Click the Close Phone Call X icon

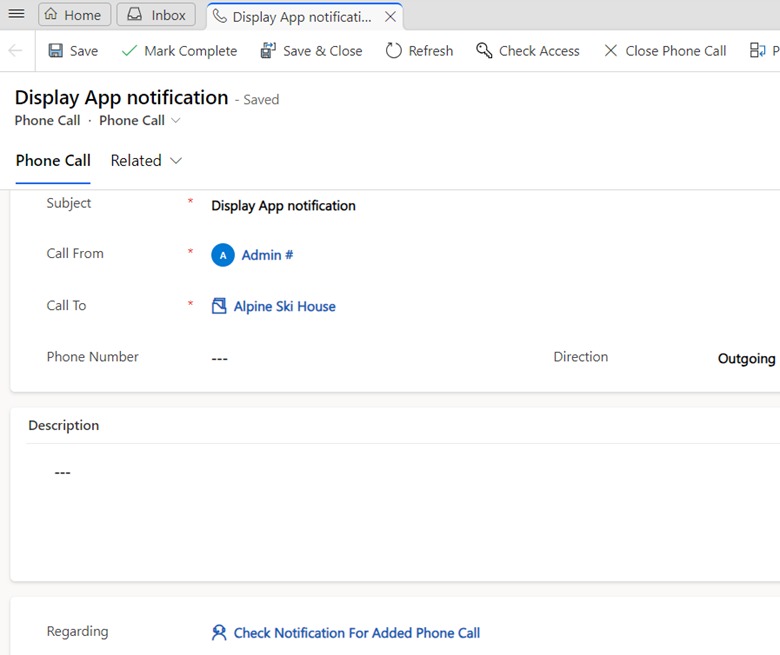(610, 51)
